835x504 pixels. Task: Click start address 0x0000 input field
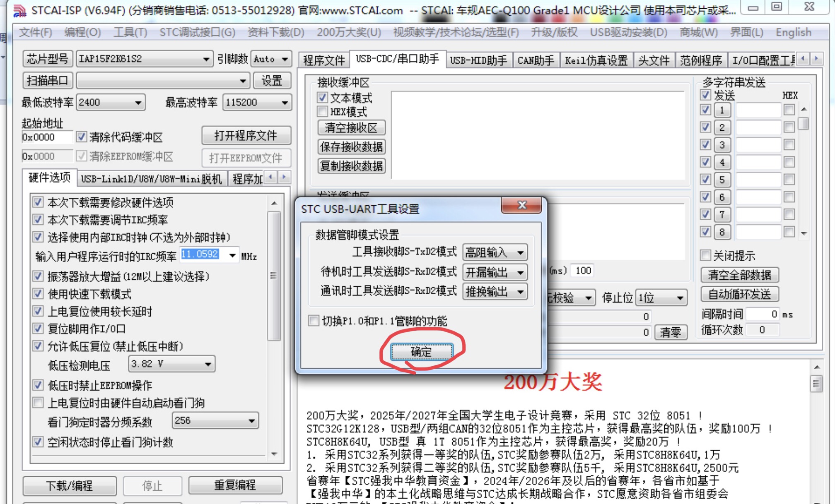tap(47, 137)
